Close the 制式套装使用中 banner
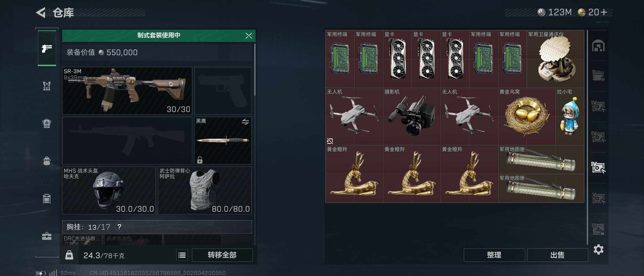Image resolution: width=644 pixels, height=276 pixels. coord(249,36)
